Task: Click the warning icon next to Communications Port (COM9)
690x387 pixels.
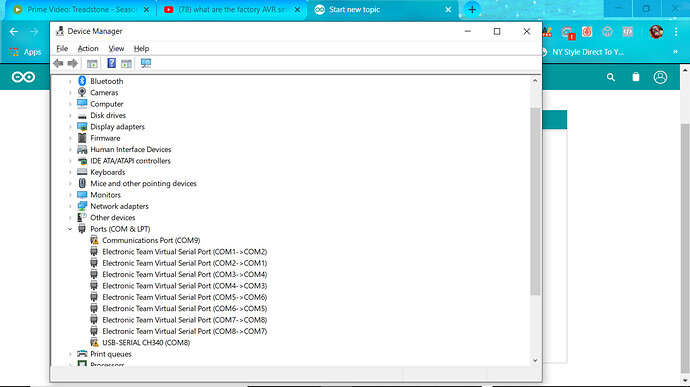Action: [94, 240]
